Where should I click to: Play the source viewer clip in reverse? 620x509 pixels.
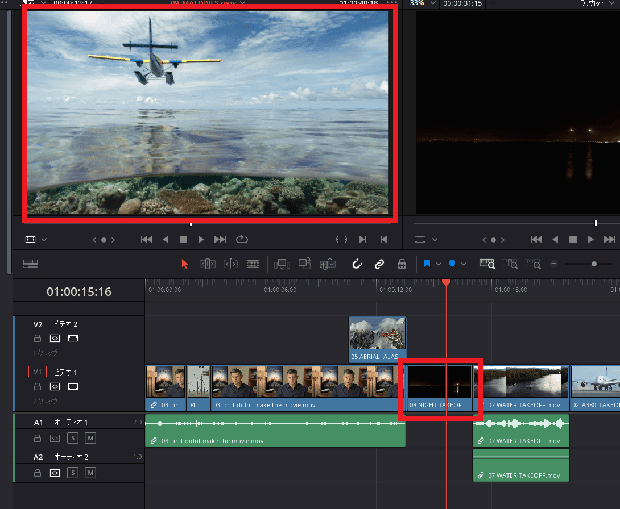coord(166,239)
